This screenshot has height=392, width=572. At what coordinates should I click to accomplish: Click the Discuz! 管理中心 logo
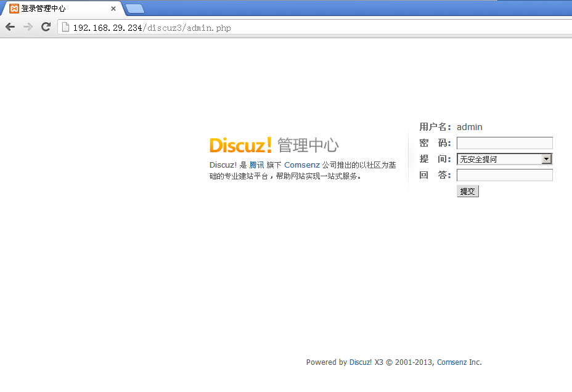[x=274, y=145]
